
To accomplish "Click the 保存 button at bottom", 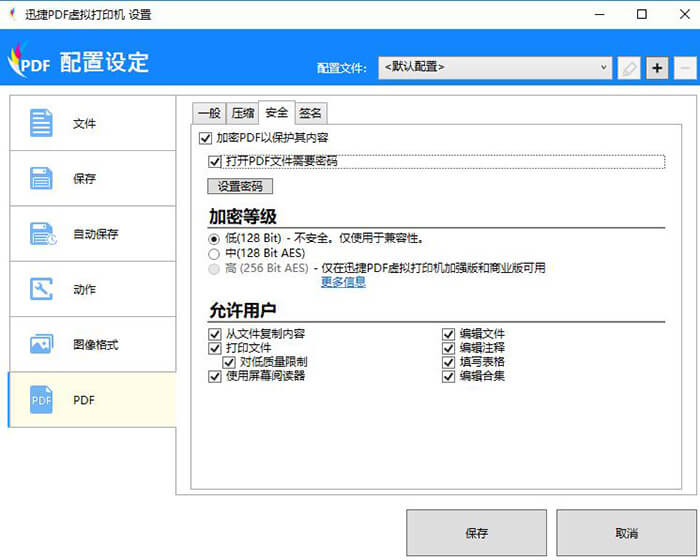I will [476, 533].
